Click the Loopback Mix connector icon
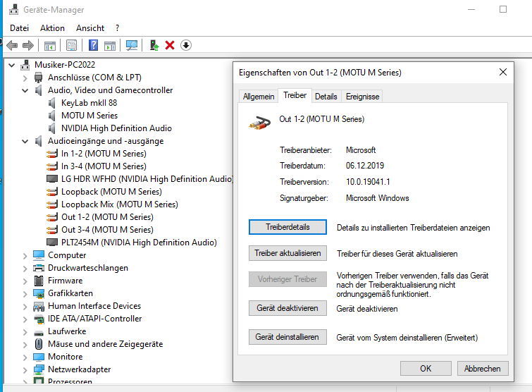The height and width of the screenshot is (392, 532). coord(52,204)
